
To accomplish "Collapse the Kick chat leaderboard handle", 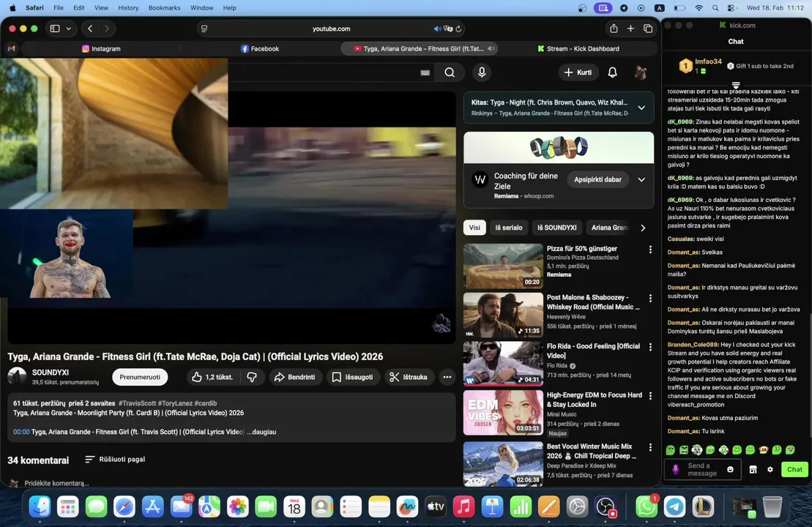I will [x=736, y=85].
